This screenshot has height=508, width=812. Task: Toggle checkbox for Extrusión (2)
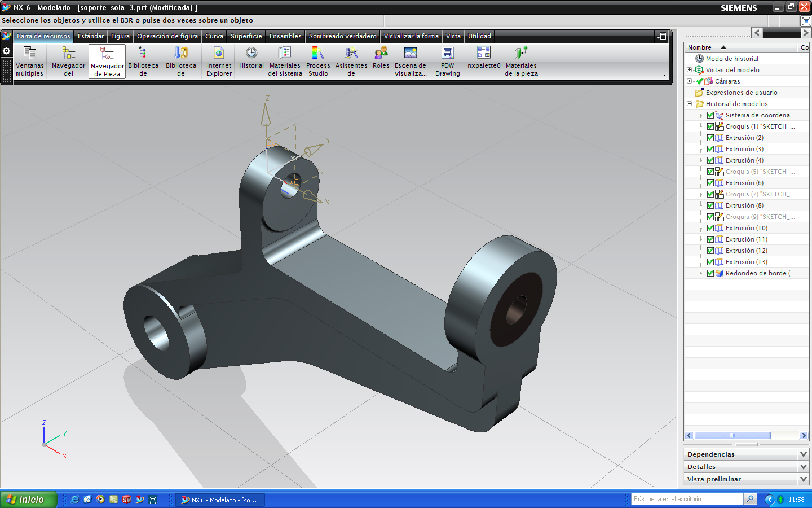click(x=710, y=138)
